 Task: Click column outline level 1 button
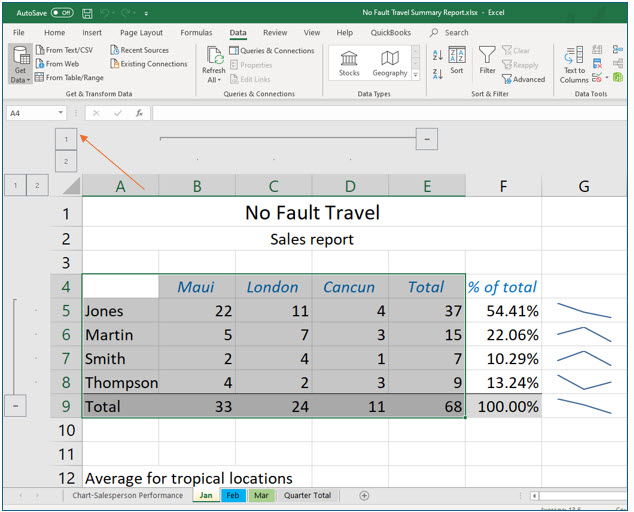pyautogui.click(x=66, y=140)
